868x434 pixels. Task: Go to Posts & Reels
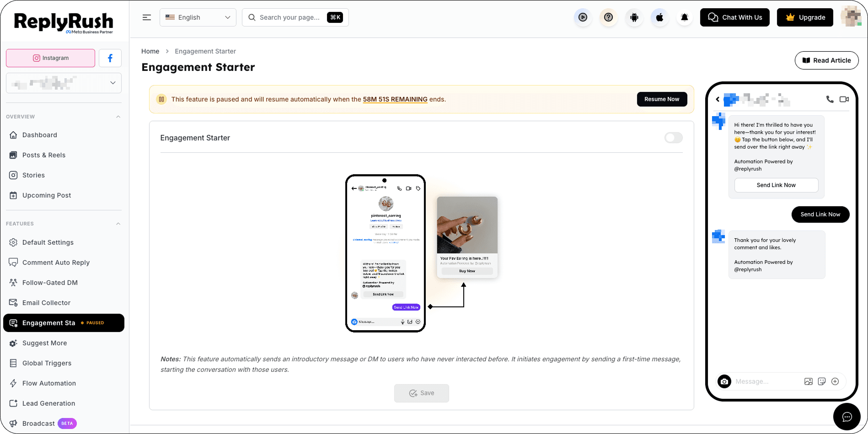(x=64, y=155)
